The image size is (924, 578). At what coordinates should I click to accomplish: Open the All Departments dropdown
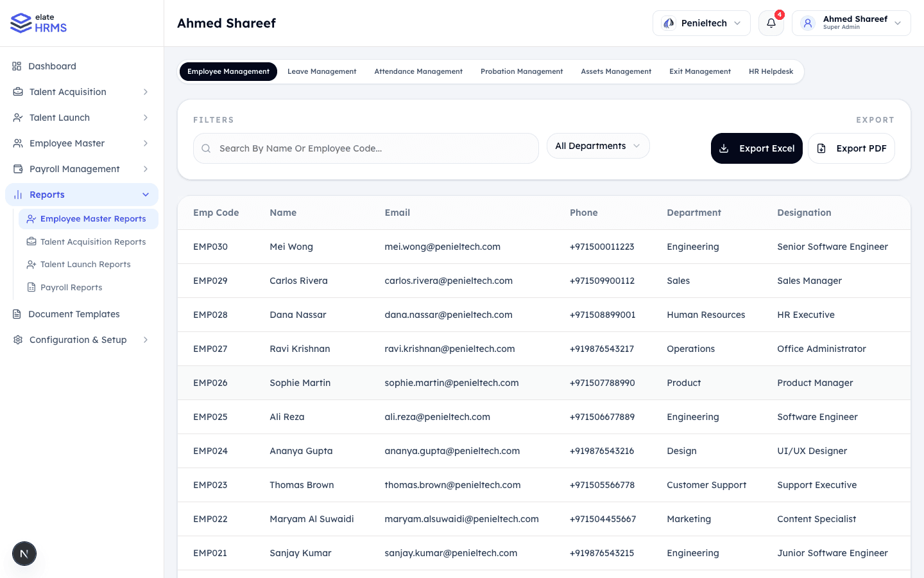point(597,146)
